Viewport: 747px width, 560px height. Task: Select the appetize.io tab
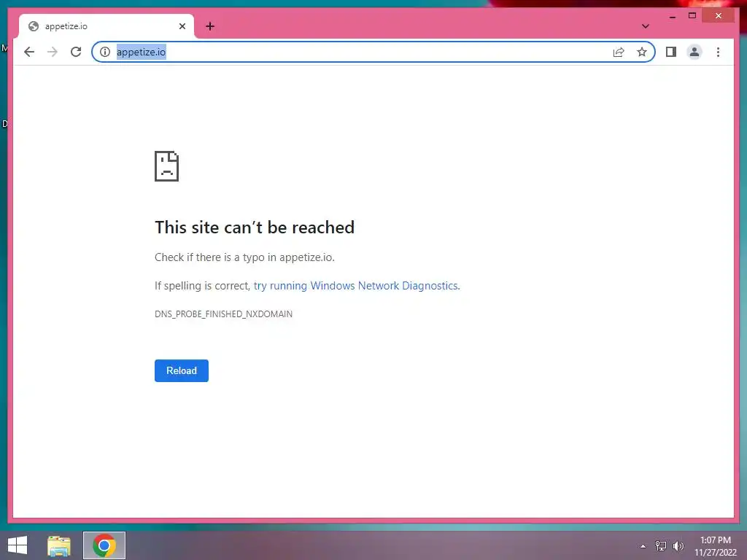pos(106,26)
